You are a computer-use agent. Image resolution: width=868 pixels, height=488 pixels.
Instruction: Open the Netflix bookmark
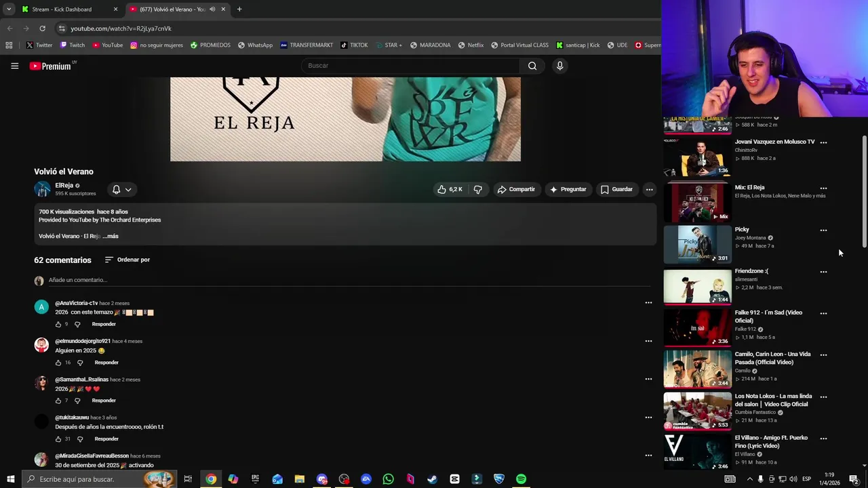[x=471, y=45]
